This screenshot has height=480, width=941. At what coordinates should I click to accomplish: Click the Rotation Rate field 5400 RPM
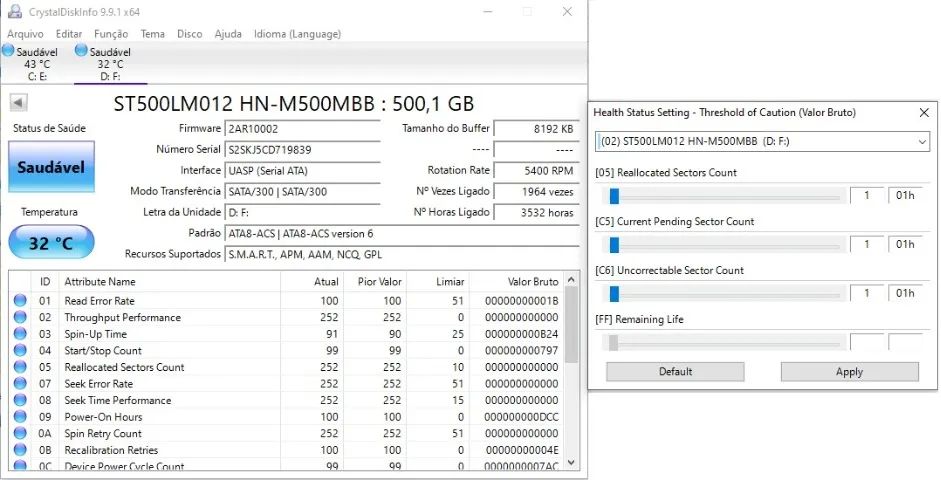(537, 170)
